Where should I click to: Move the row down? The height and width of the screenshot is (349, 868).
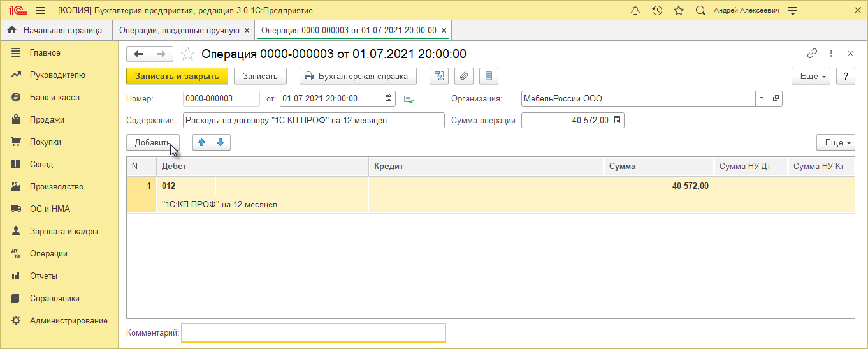pyautogui.click(x=221, y=142)
